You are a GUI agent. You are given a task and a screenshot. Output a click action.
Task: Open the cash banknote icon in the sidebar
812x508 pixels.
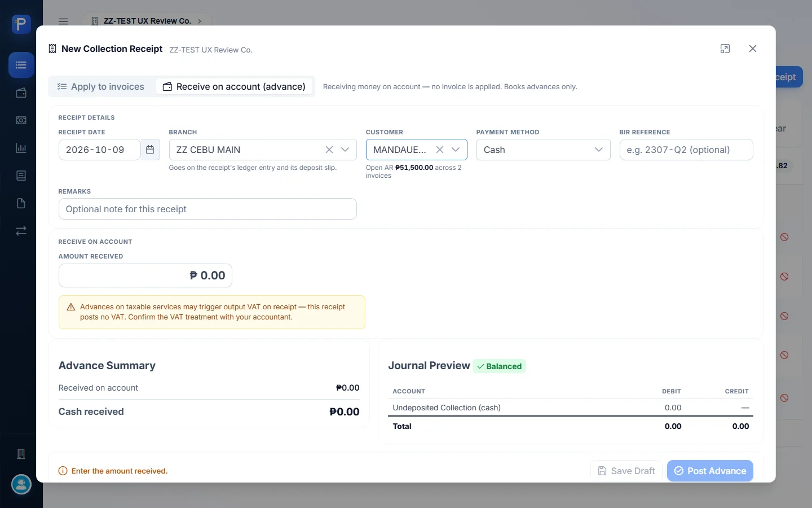[x=21, y=120]
